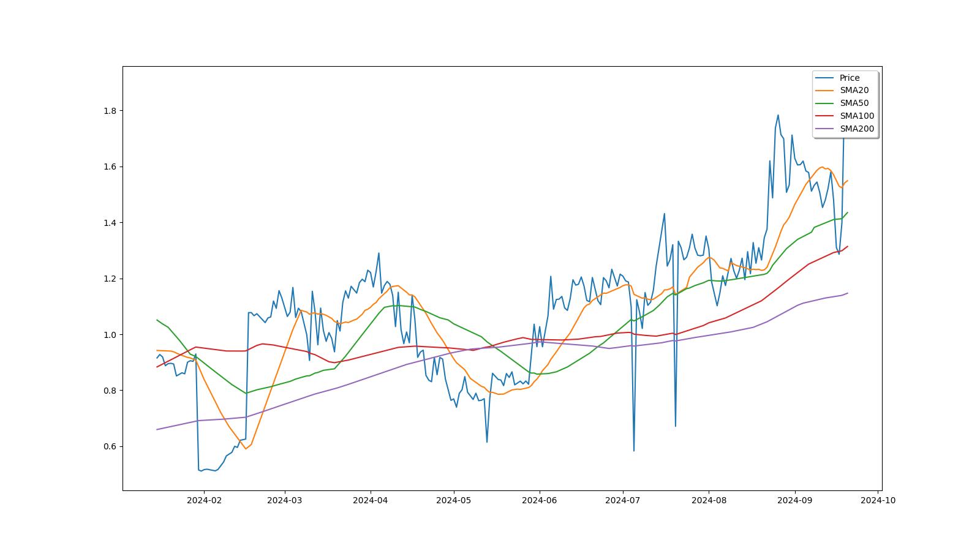Click the 0.8 y-axis tick label
The width and height of the screenshot is (980, 551).
[x=110, y=391]
